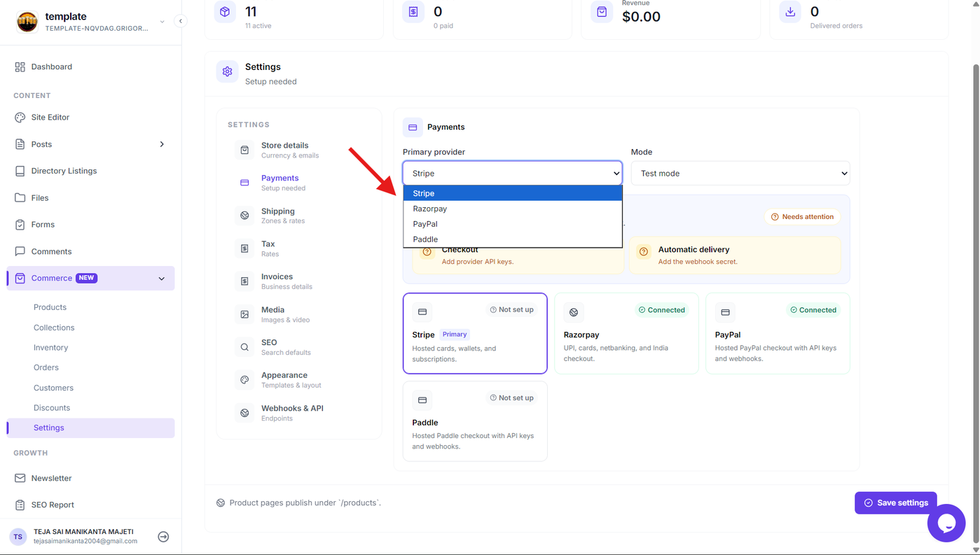Open the Payments settings section
The width and height of the screenshot is (980, 555).
click(299, 183)
